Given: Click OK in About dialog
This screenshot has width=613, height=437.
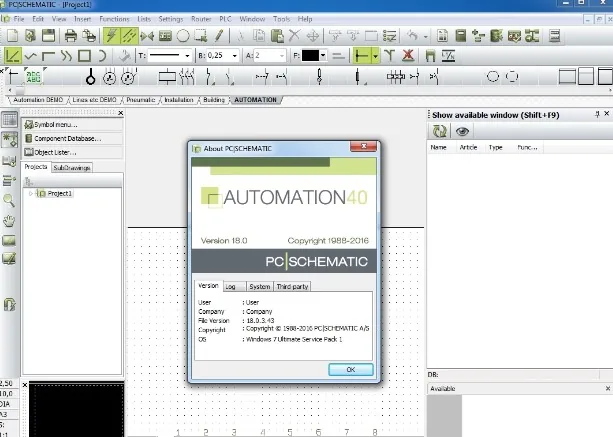Looking at the screenshot, I should tap(351, 369).
